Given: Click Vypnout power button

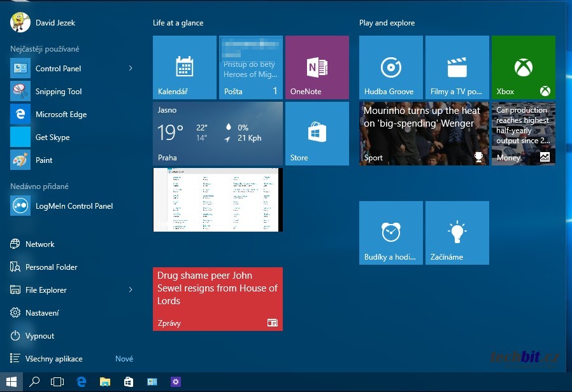Looking at the screenshot, I should (x=39, y=336).
